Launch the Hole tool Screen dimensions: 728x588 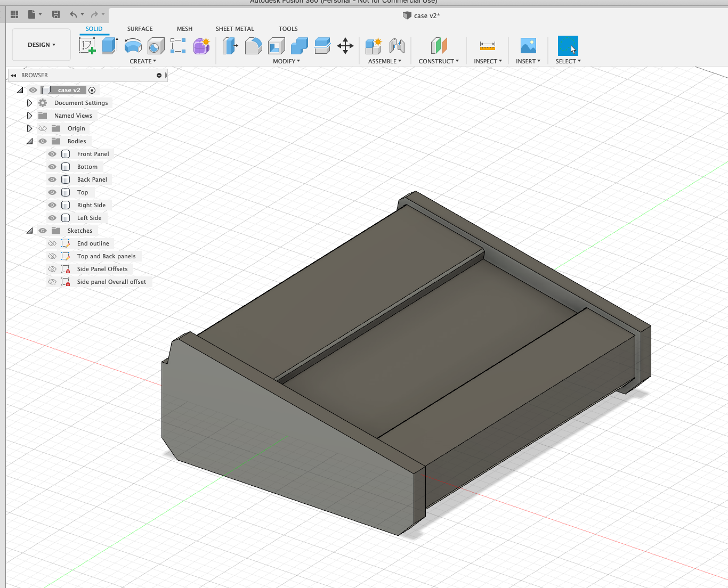[156, 46]
